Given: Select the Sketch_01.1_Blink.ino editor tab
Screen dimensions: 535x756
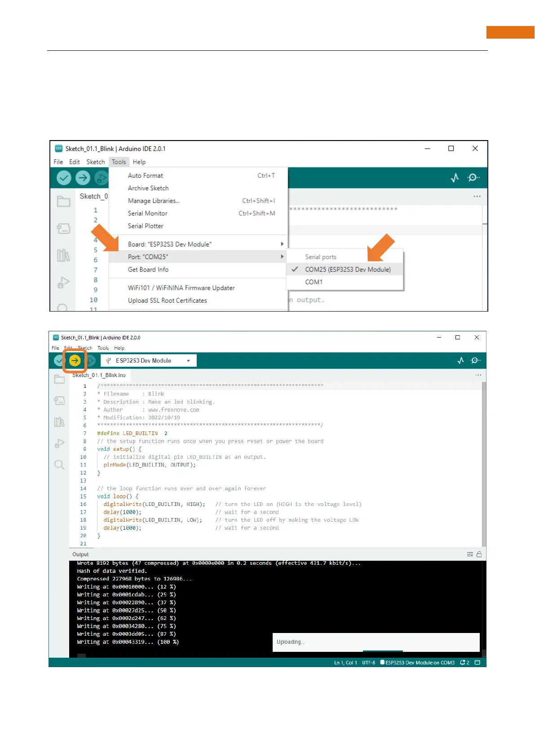Looking at the screenshot, I should coord(99,375).
